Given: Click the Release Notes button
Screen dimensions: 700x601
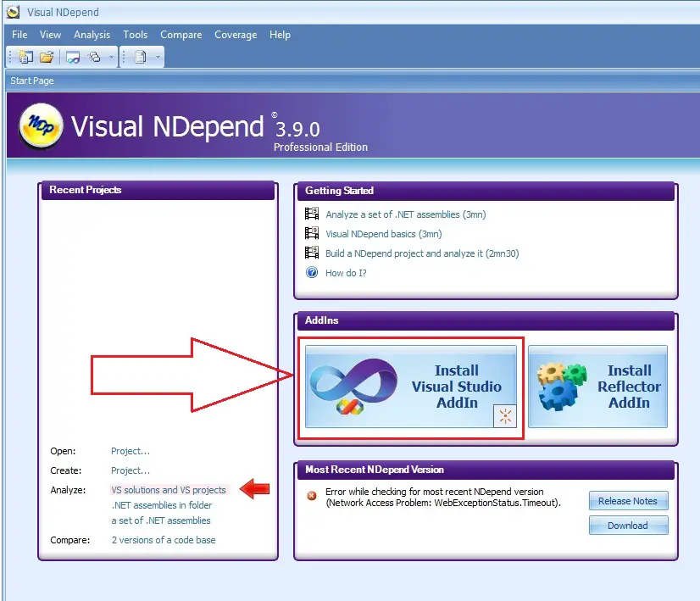Looking at the screenshot, I should [x=628, y=501].
